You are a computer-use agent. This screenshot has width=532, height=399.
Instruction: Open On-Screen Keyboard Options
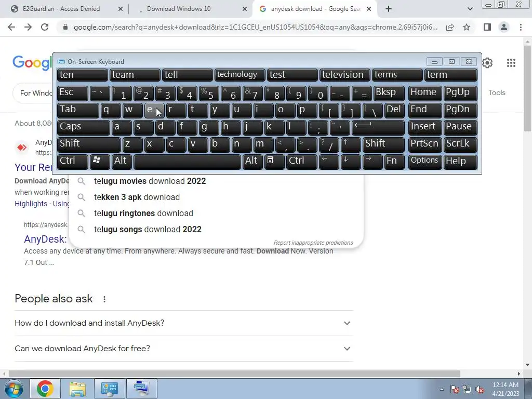pyautogui.click(x=425, y=161)
